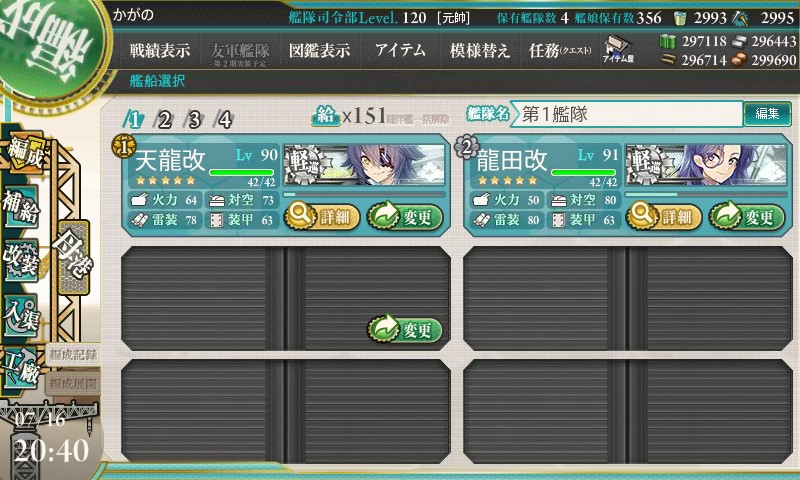Image resolution: width=800 pixels, height=480 pixels.
Task: Click 龍田改 ship portrait banner
Action: coord(706,164)
